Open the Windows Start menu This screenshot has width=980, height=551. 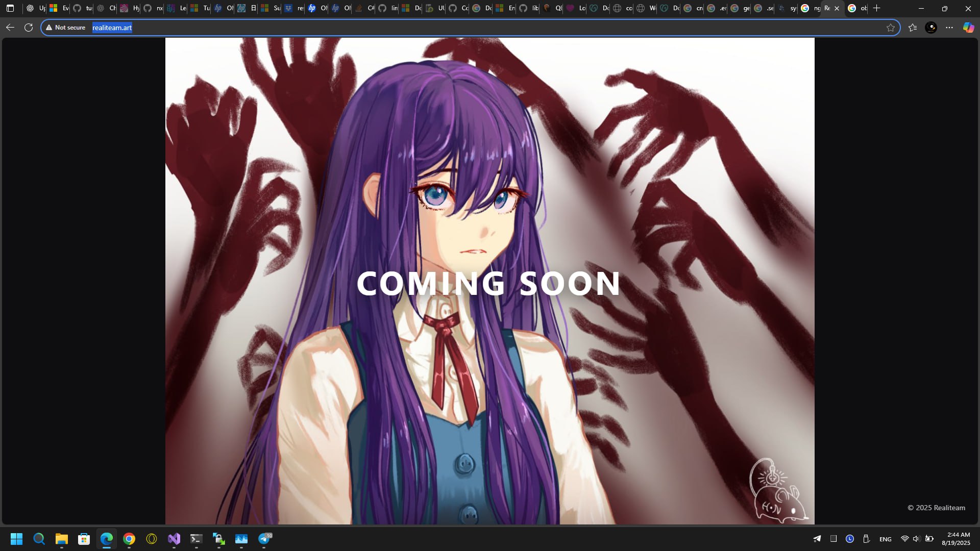click(x=17, y=539)
